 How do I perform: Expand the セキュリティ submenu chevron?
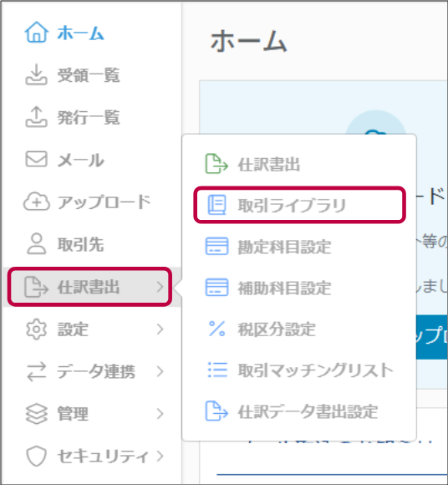(x=160, y=456)
